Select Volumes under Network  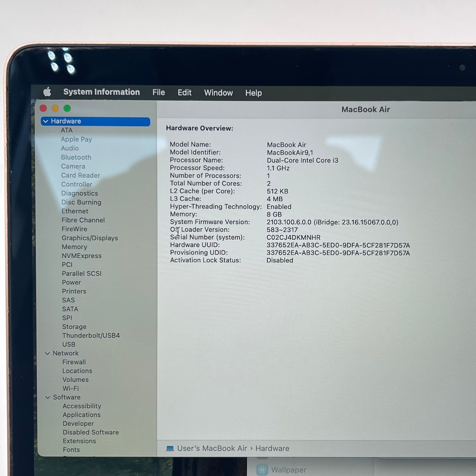[75, 380]
